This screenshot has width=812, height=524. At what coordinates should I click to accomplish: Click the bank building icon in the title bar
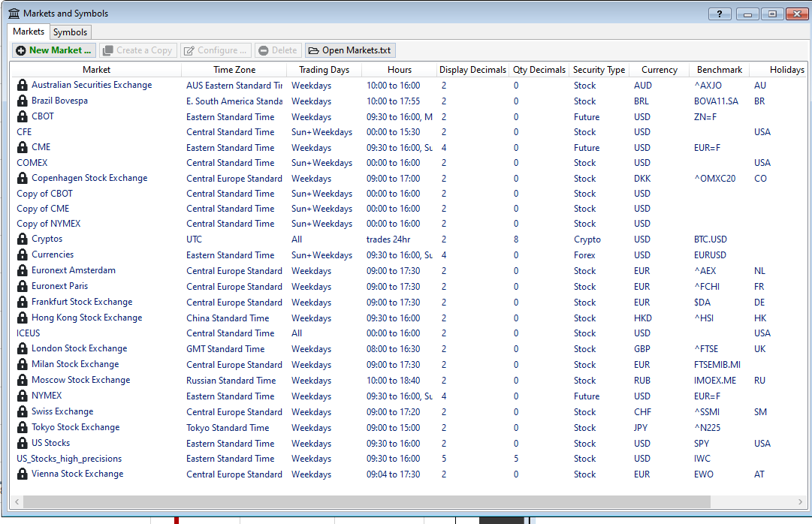(14, 14)
